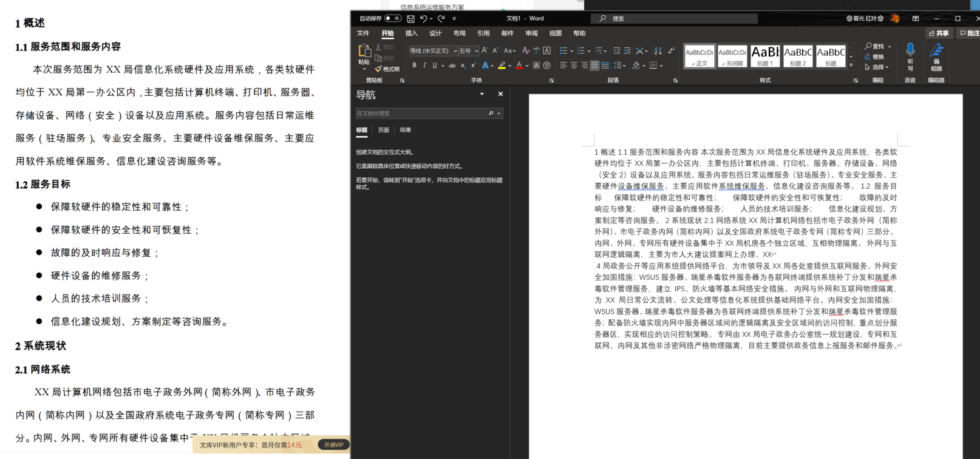Open the font name dropdown 等线
Screen dimensions: 980x459
tap(455, 51)
